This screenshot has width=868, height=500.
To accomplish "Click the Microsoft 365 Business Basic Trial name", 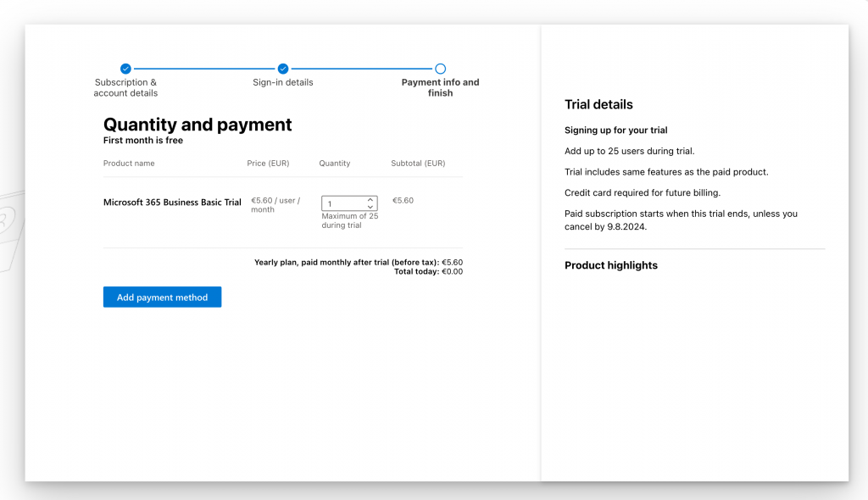I will pyautogui.click(x=172, y=203).
